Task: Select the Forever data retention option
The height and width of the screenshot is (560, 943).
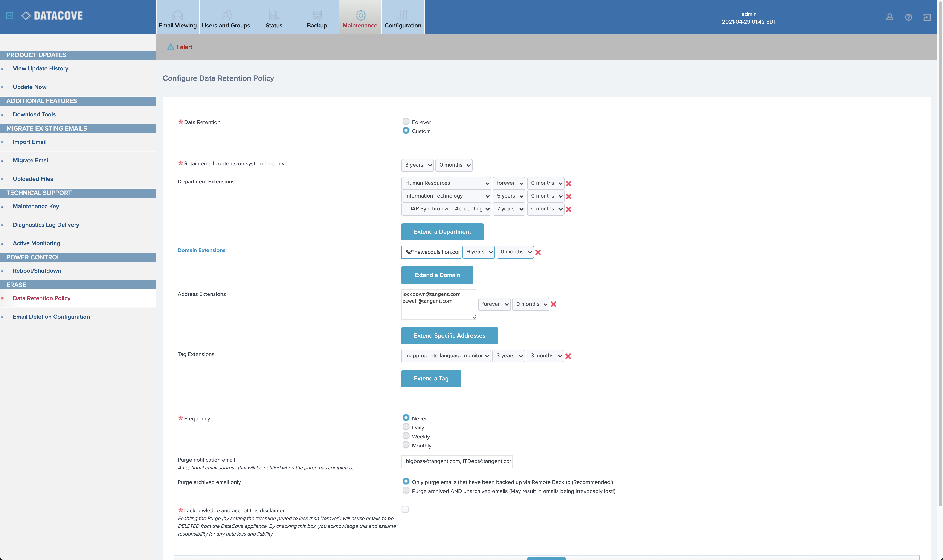Action: [x=406, y=122]
